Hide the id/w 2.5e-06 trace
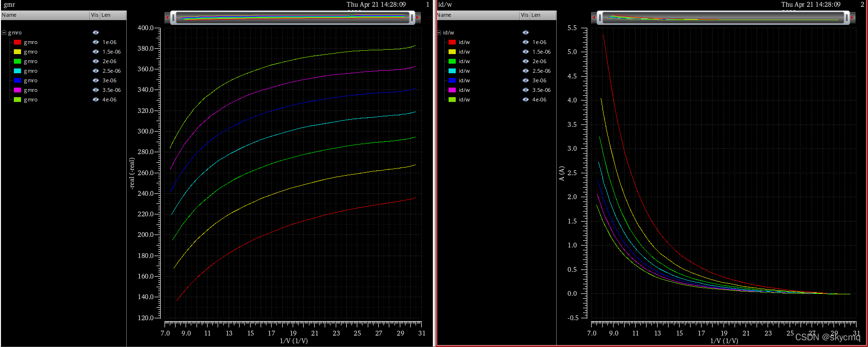This screenshot has height=347, width=868. tap(526, 71)
